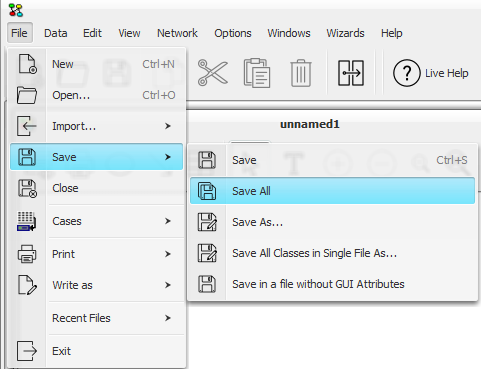Click the Cut scissors toolbar icon
Image resolution: width=481 pixels, height=369 pixels.
(213, 73)
